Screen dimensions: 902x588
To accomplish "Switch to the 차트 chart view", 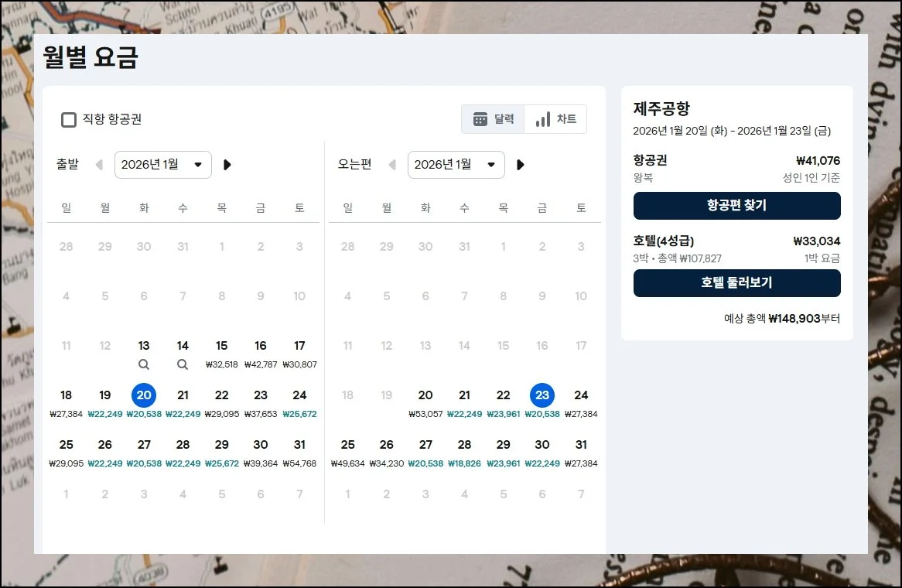I will (x=555, y=119).
